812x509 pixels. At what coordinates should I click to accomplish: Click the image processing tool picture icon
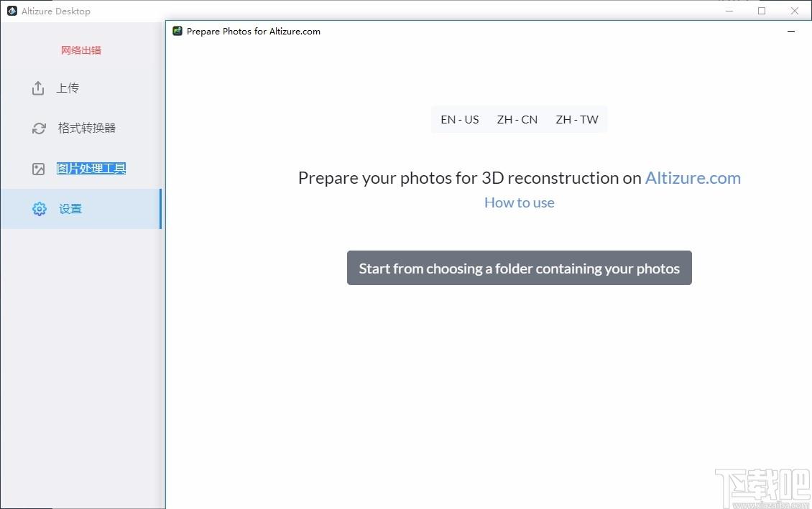(x=38, y=169)
